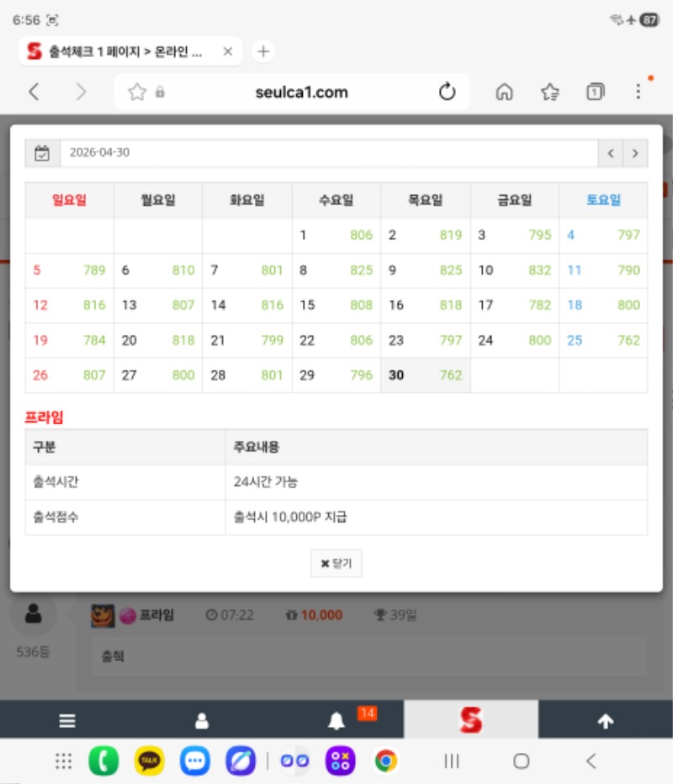Bookmark this page via address bar star
This screenshot has height=784, width=673.
pos(137,93)
